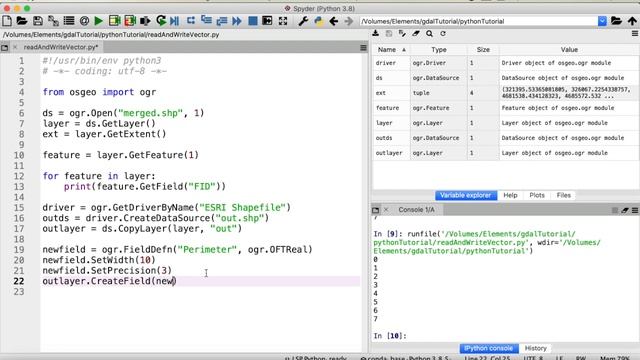Open Preferences with the wrench icon
640x360 pixels.
pos(303,21)
